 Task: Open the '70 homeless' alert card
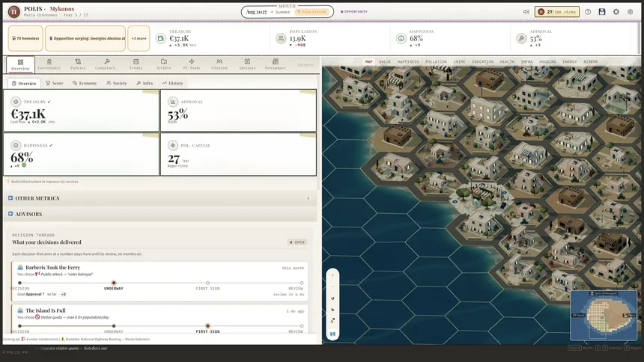(x=25, y=38)
